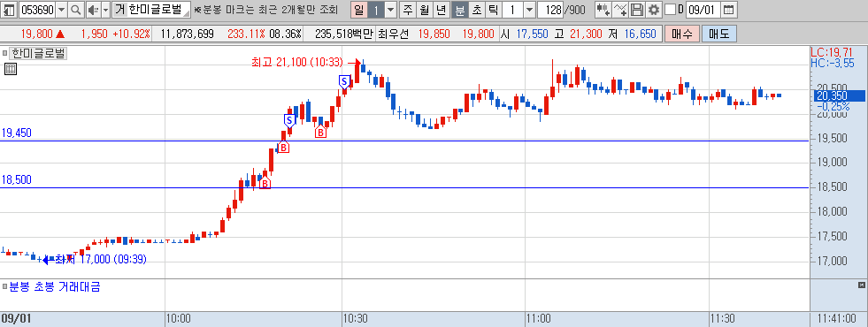
Task: Open the minute interval dropdown arrow after 틱 1
Action: [529, 10]
